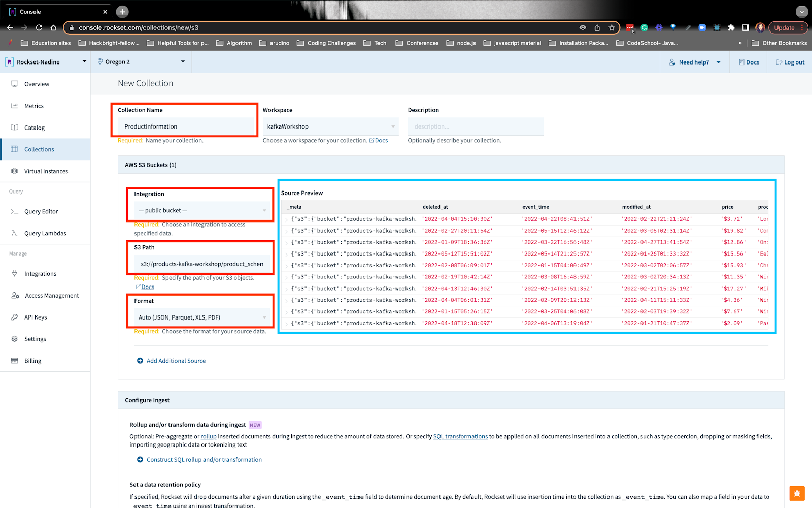Open Overview in the sidebar
This screenshot has width=812, height=508.
tap(45, 84)
